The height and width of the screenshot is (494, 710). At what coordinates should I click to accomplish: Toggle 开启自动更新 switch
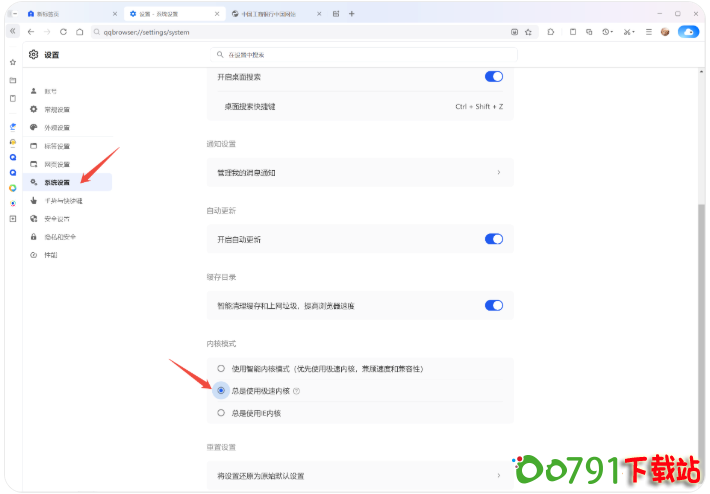pos(493,239)
